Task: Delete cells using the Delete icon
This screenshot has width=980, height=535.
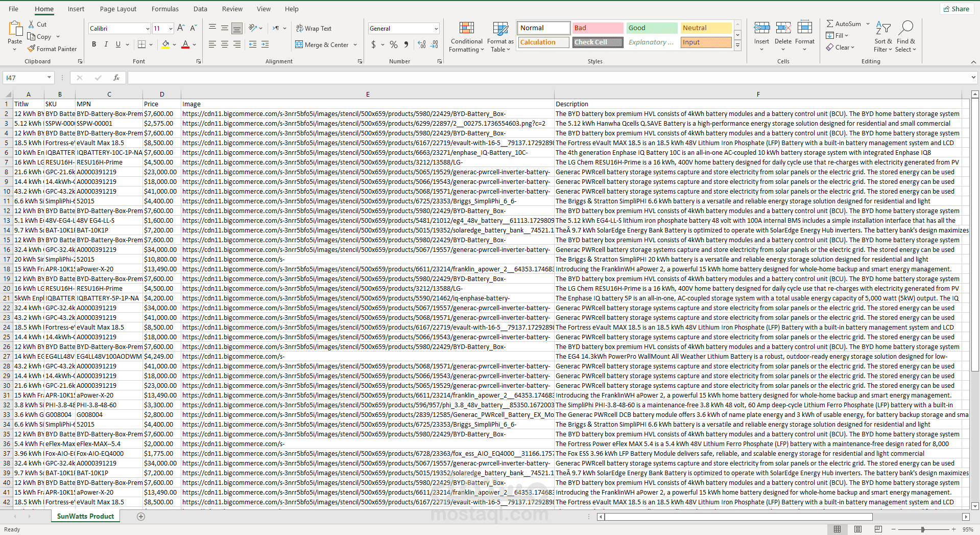Action: (783, 28)
